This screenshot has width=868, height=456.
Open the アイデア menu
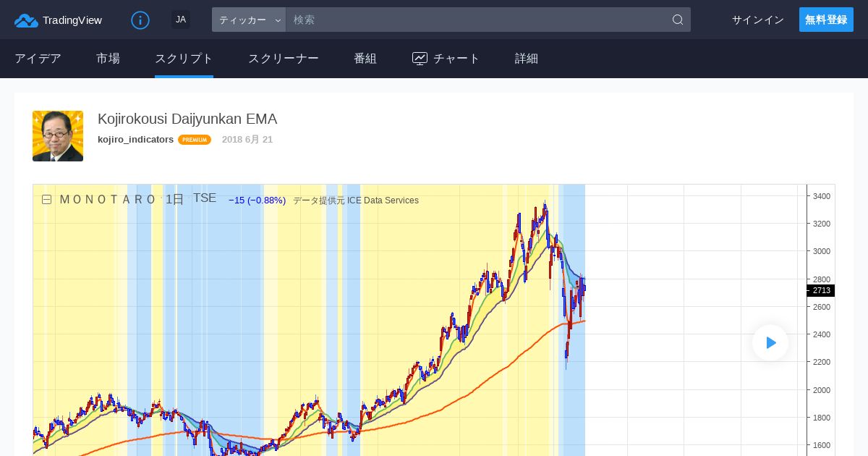coord(38,59)
